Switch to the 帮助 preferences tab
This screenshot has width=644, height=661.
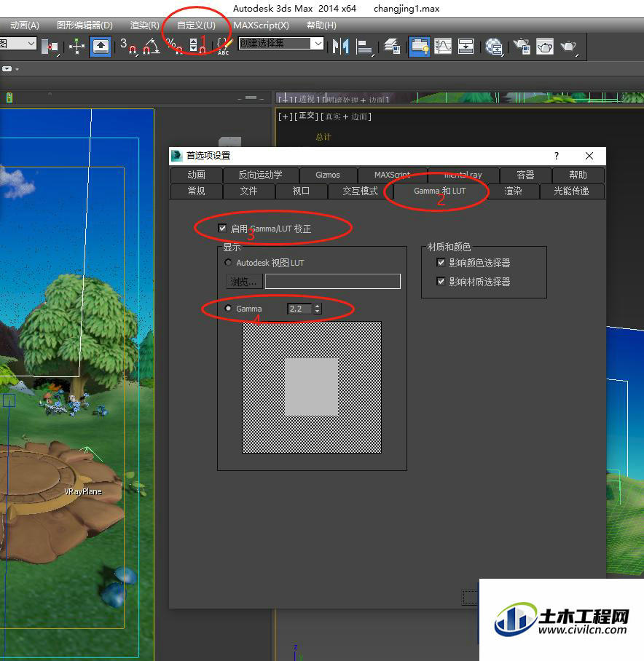(578, 175)
